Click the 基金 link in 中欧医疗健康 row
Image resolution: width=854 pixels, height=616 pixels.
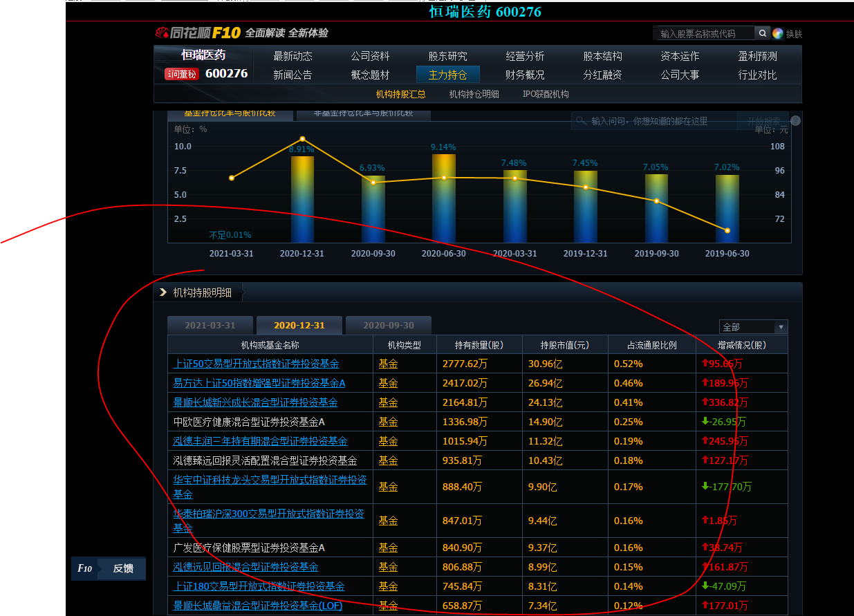coord(388,422)
